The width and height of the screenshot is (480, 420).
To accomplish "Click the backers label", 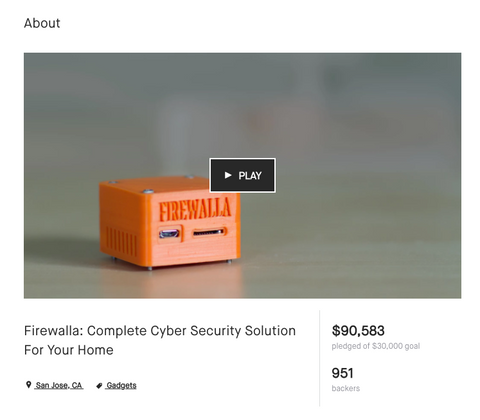I will point(346,388).
